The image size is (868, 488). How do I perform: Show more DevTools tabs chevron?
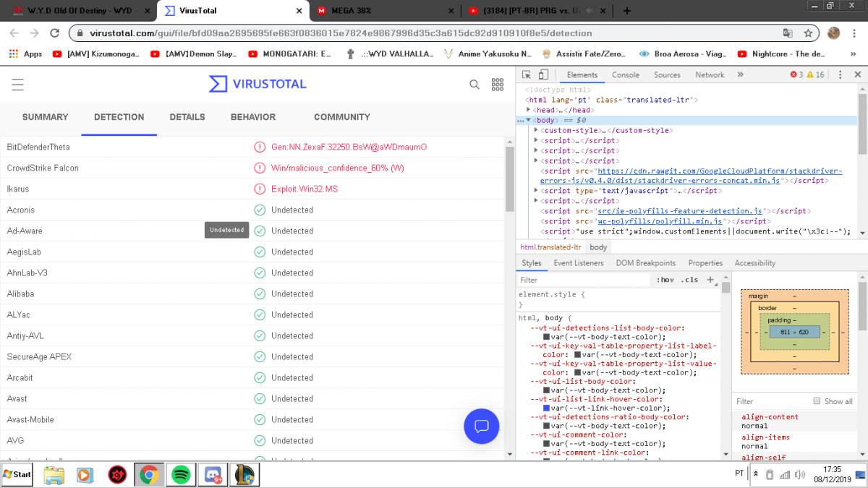tap(740, 74)
